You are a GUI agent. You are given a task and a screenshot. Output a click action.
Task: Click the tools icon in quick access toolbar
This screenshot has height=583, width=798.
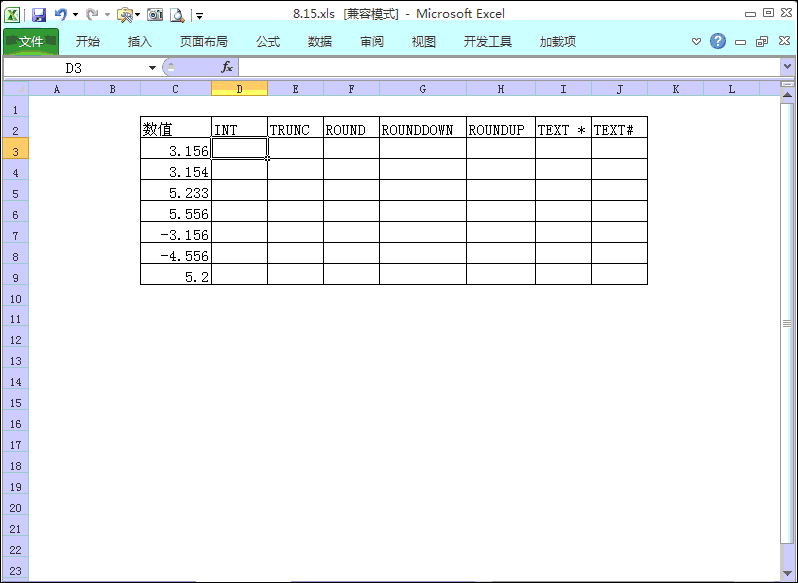point(124,15)
